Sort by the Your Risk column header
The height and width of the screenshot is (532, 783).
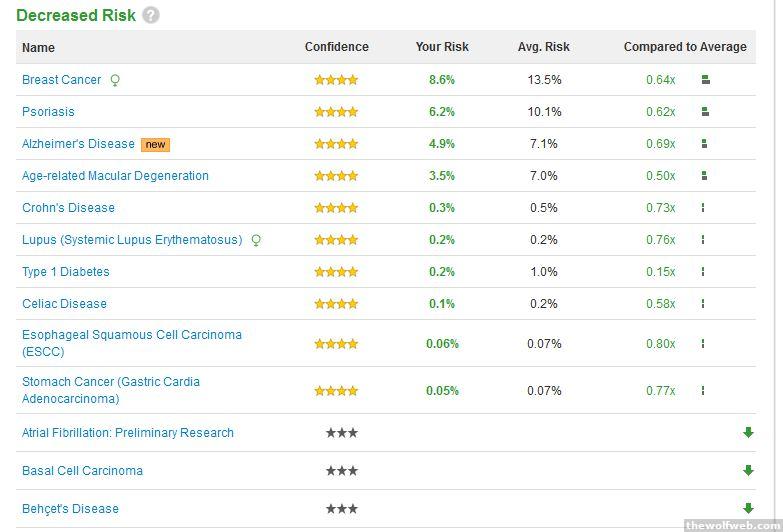click(442, 47)
